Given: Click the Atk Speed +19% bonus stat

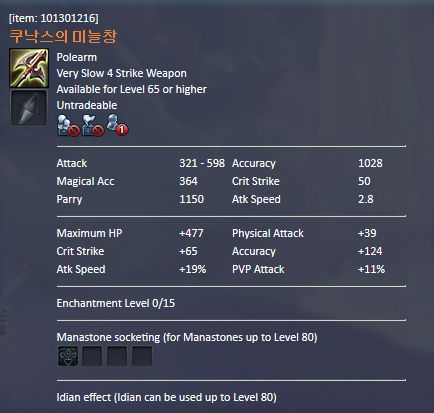Looking at the screenshot, I should 131,269.
